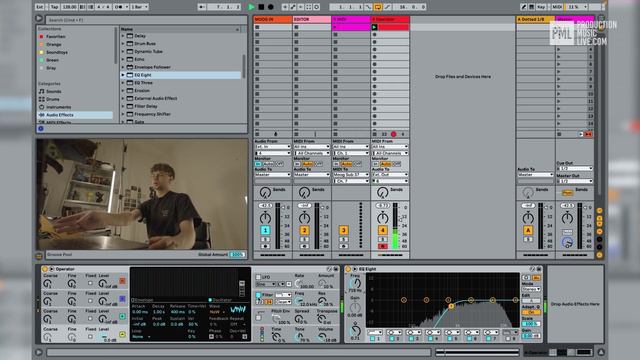The width and height of the screenshot is (640, 360).
Task: Toggle the EQ Eight device on/off
Action: (348, 269)
